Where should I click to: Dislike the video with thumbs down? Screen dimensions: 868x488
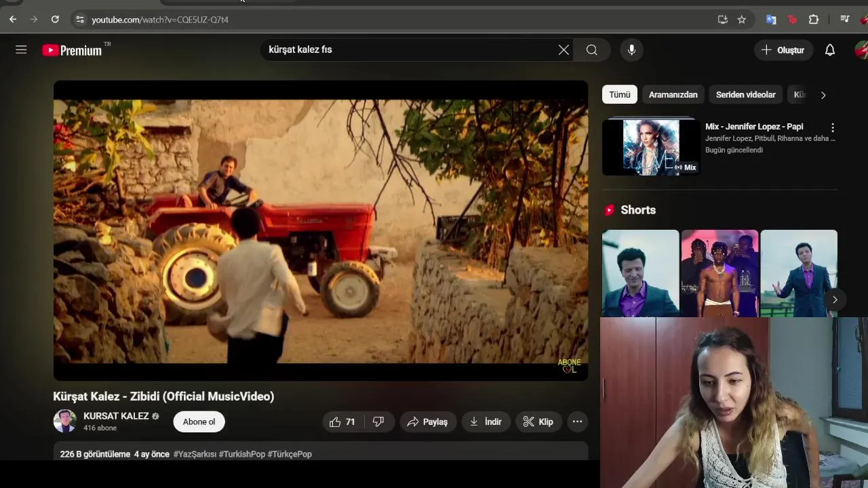(379, 422)
